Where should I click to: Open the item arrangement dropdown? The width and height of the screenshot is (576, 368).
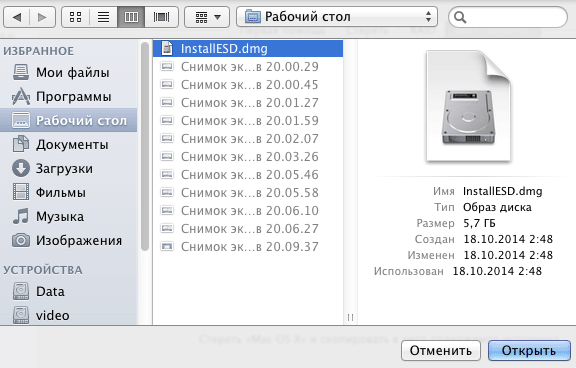(207, 17)
